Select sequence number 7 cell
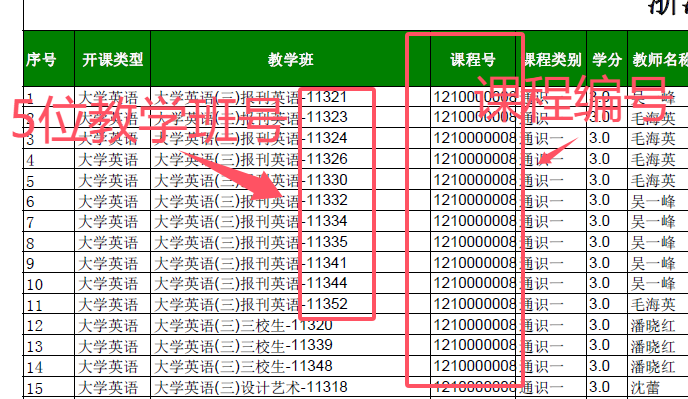 tap(49, 221)
